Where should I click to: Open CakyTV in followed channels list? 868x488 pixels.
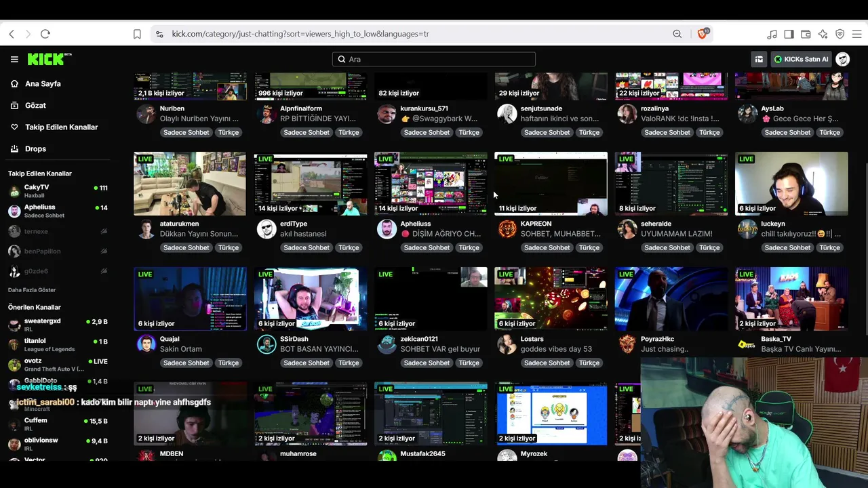[58, 191]
